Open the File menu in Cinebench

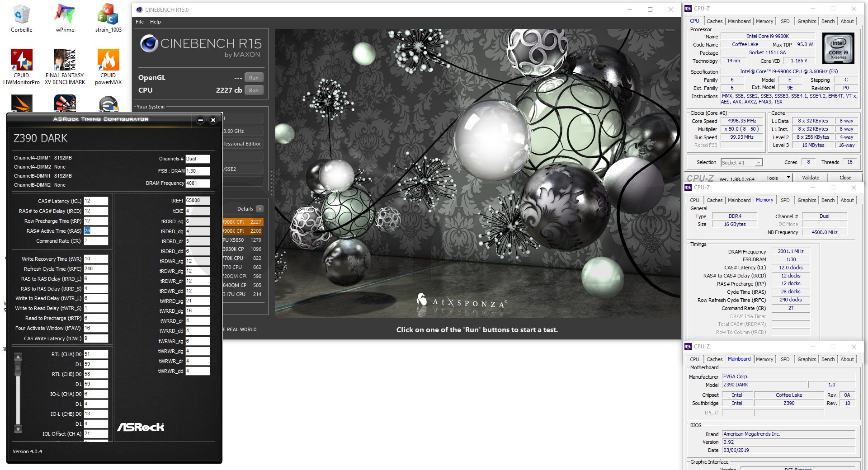140,22
